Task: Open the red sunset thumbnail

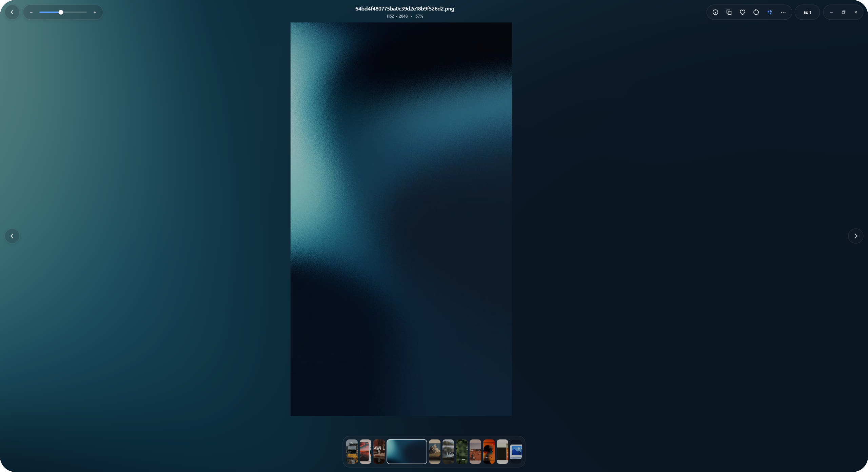Action: coord(366,452)
